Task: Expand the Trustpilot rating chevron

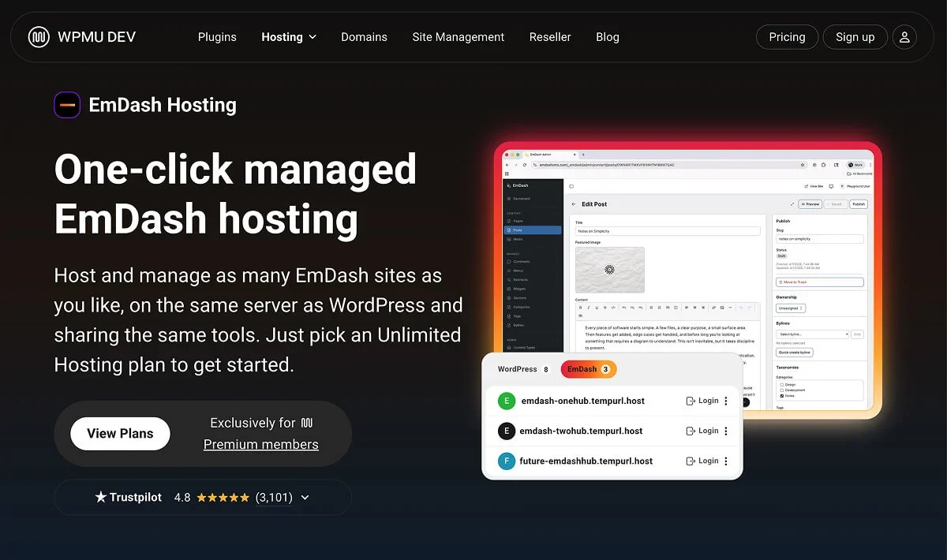Action: [x=305, y=498]
